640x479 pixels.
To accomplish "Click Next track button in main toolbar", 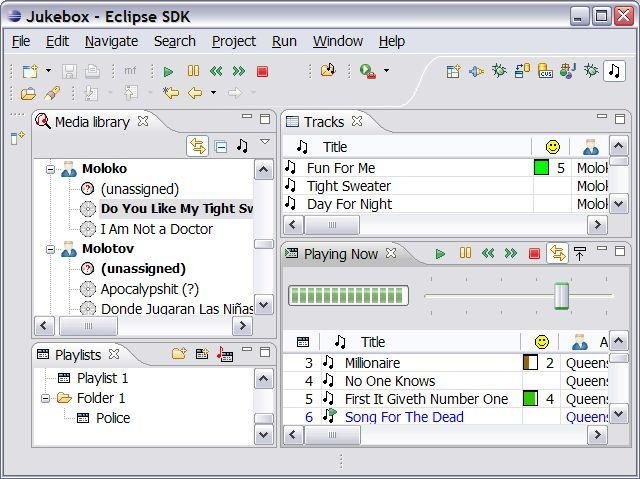I will click(239, 72).
